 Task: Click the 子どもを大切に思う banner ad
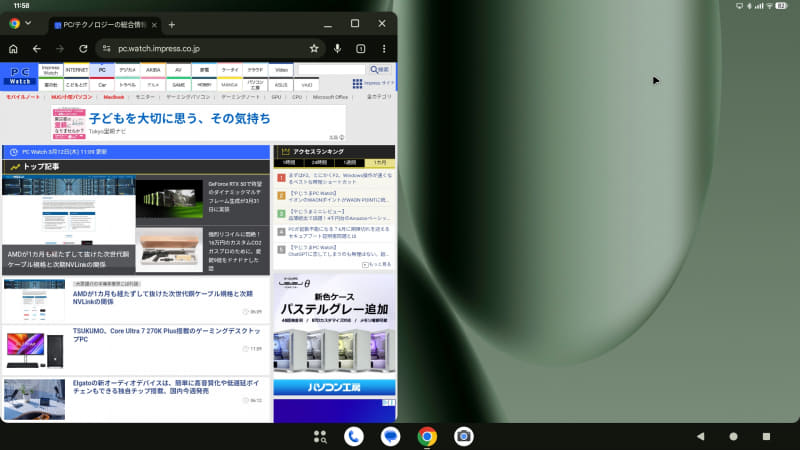point(198,123)
